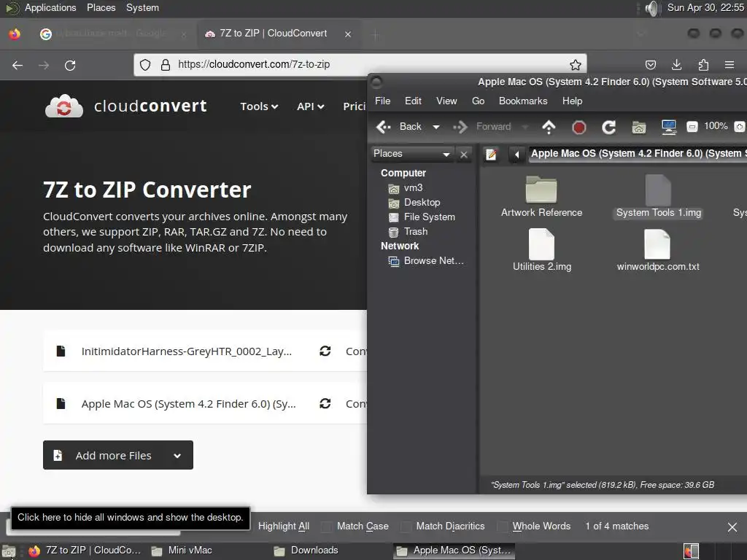Open the Forward history dropdown arrow
The height and width of the screenshot is (560, 747).
click(525, 127)
